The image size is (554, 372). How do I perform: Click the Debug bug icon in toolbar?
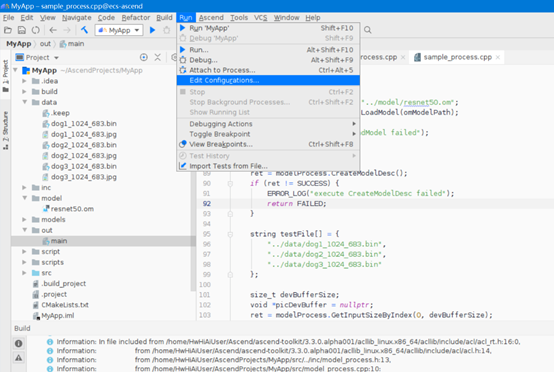point(166,30)
